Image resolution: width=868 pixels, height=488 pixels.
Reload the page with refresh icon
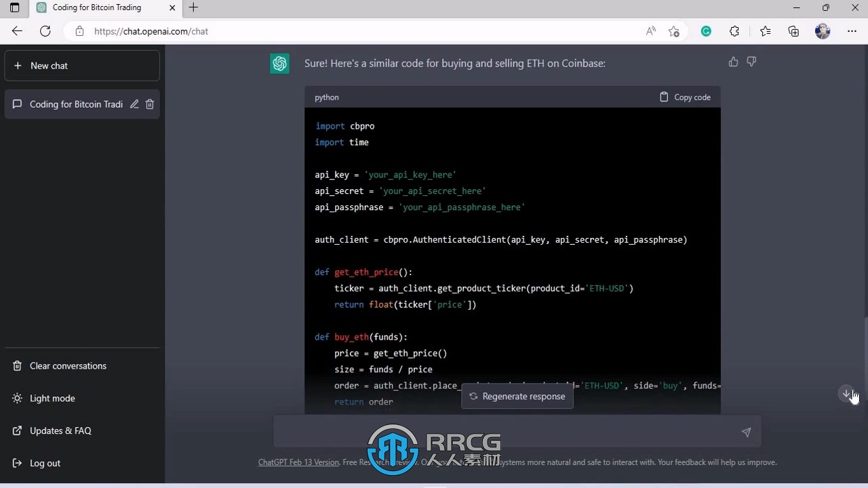(x=45, y=31)
